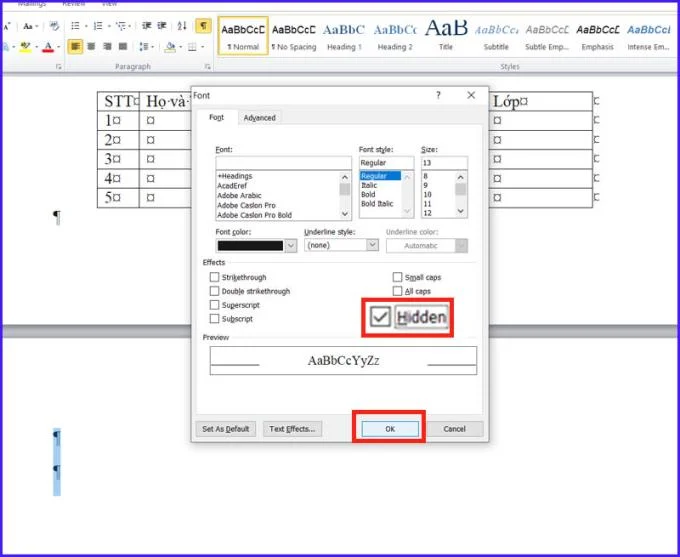Enable the Strikethrough checkbox

(x=214, y=277)
